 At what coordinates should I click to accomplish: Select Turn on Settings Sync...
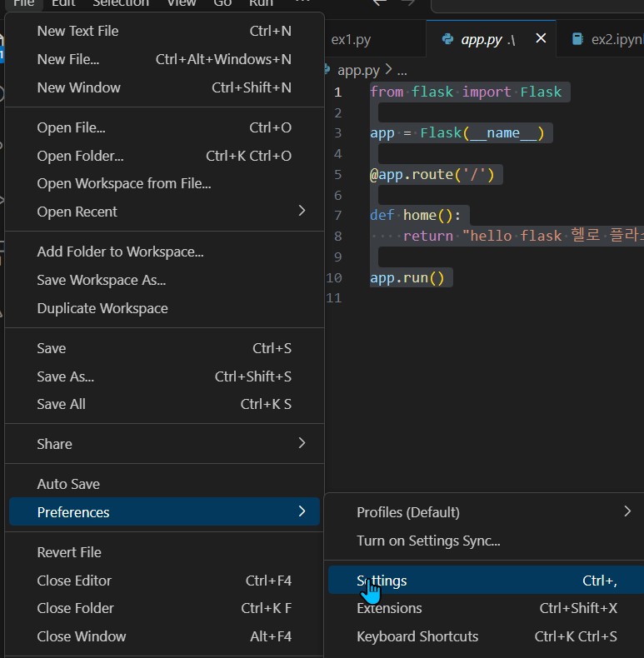pos(487,541)
